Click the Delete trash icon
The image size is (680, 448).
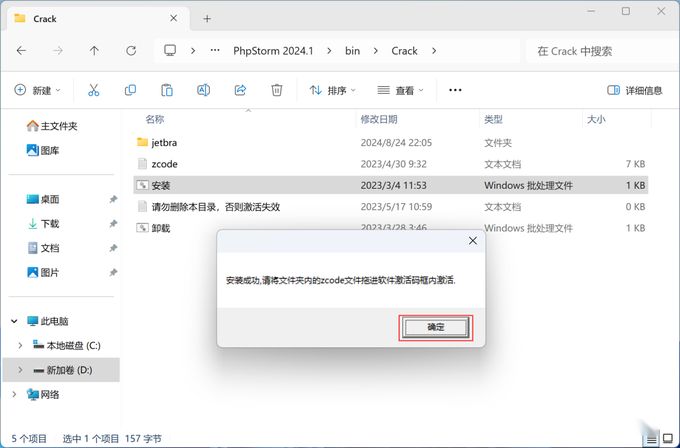point(277,90)
